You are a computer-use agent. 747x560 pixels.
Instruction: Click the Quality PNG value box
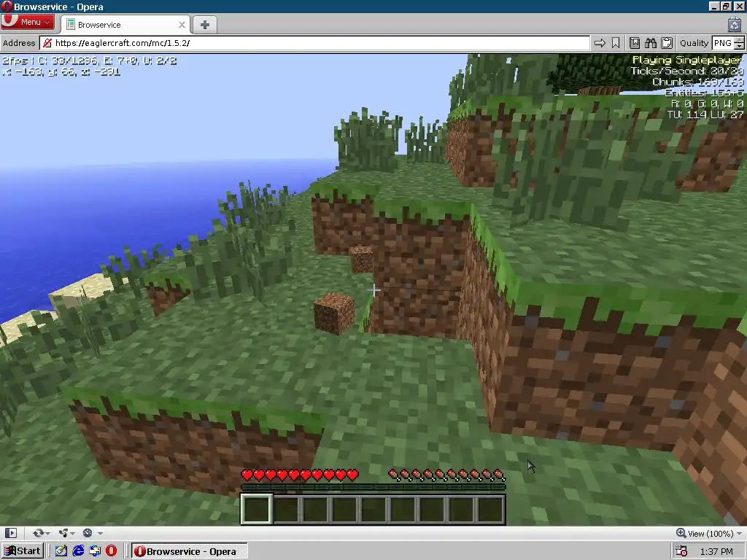pyautogui.click(x=723, y=43)
